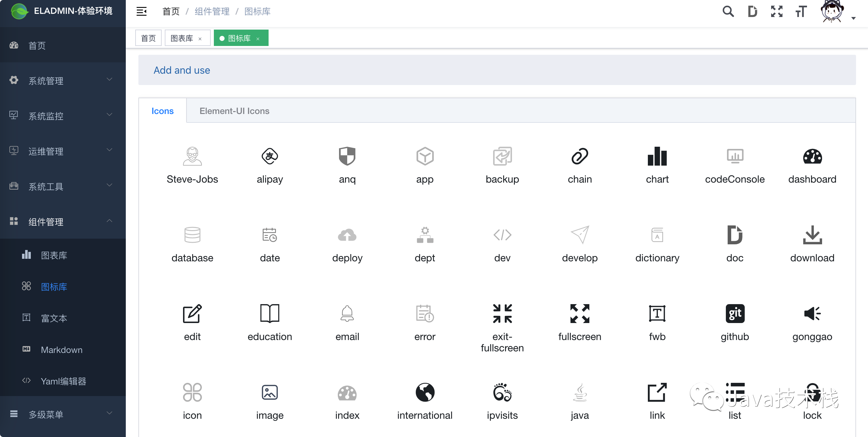Viewport: 868px width, 437px height.
Task: Open project docs from header D icon
Action: [x=752, y=11]
